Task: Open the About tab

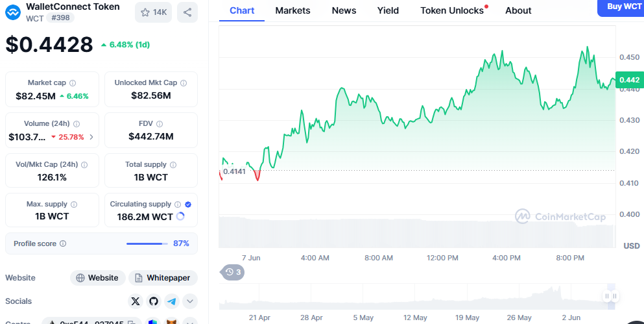Action: pos(518,10)
